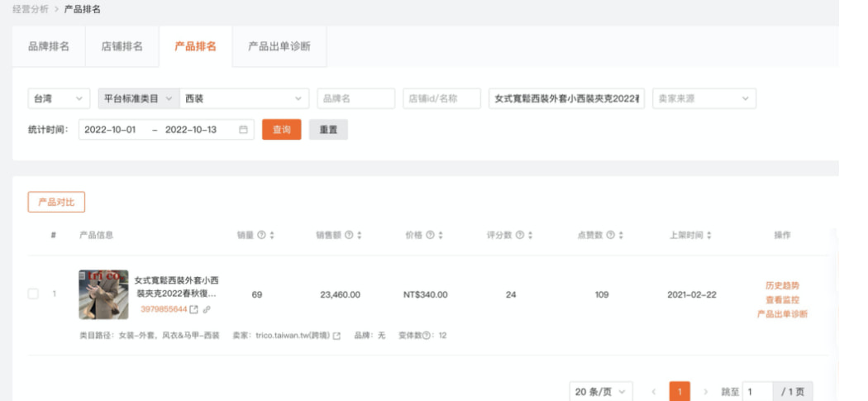Viewport: 868px width, 401px height.
Task: Click the product keyword search field
Action: tap(566, 98)
